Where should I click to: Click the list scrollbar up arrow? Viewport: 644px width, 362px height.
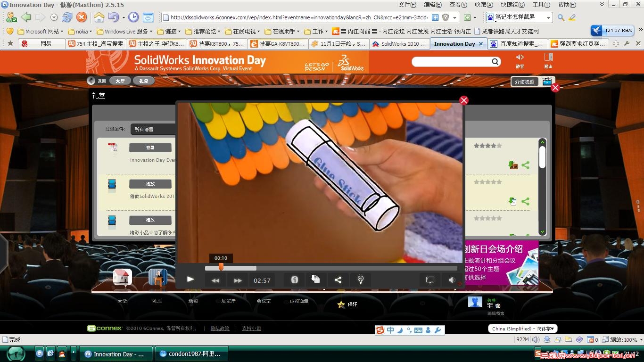coord(542,142)
